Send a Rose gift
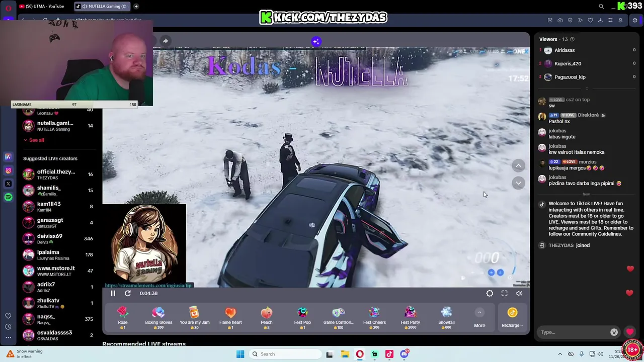The height and width of the screenshot is (362, 644). [123, 318]
